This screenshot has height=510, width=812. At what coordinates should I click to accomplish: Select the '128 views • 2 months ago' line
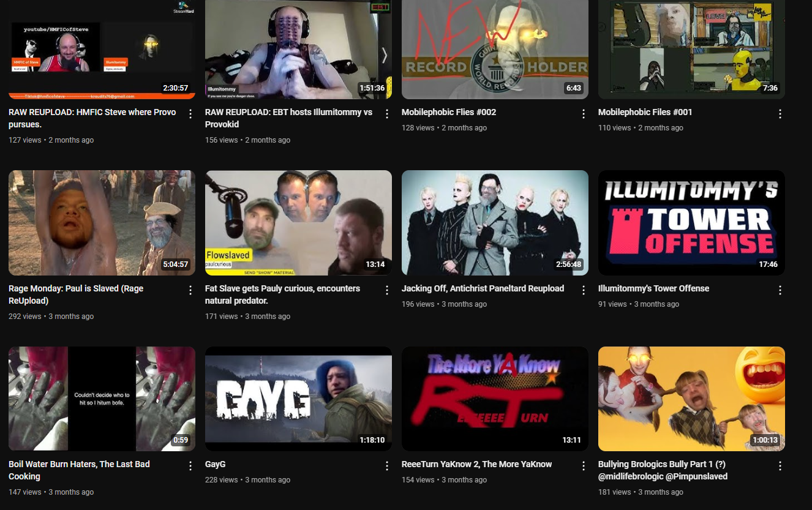[x=445, y=128]
